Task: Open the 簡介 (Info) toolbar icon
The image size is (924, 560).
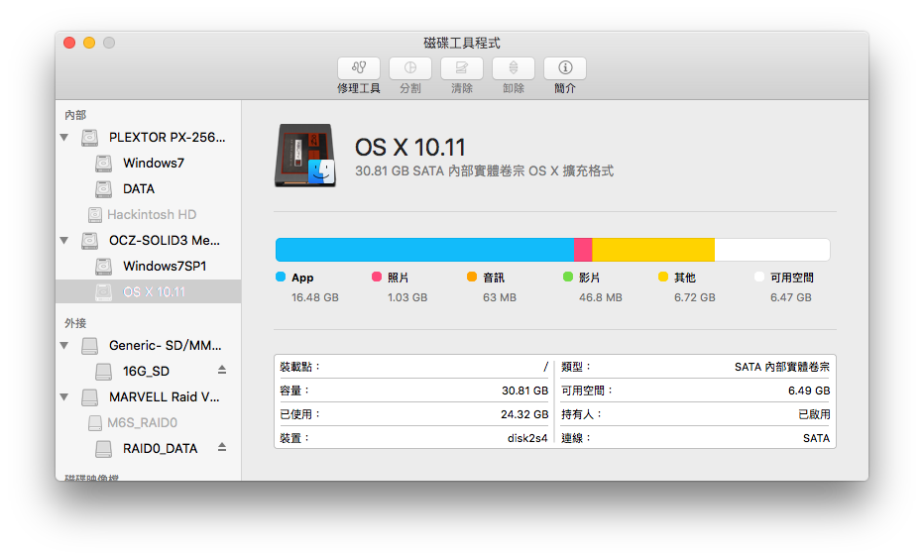Action: pos(564,68)
